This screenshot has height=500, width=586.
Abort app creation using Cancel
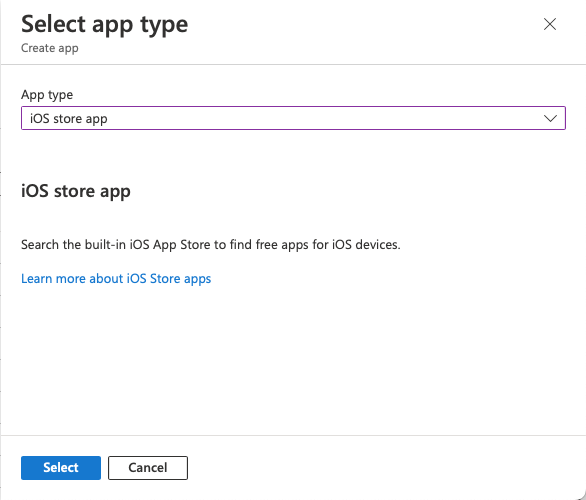(x=148, y=467)
